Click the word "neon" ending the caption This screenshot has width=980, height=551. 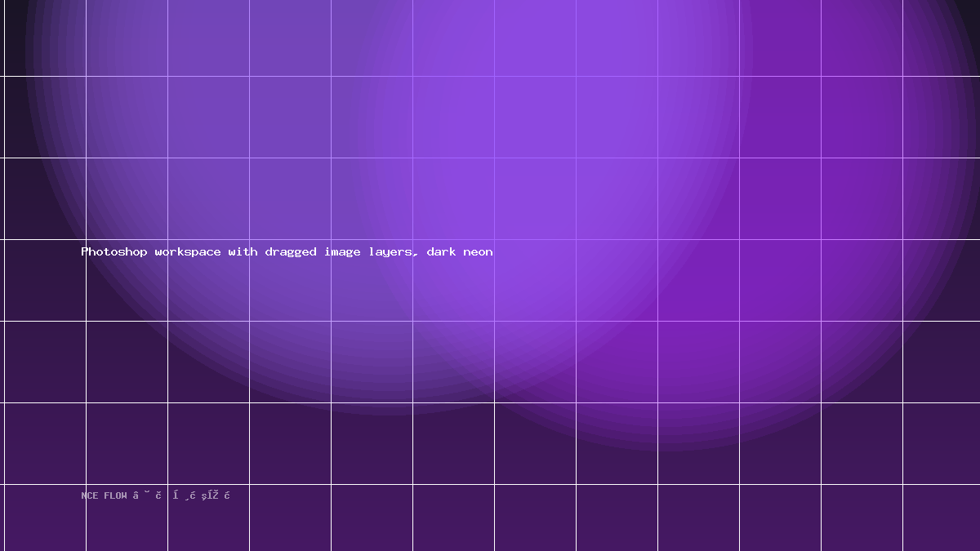(478, 251)
